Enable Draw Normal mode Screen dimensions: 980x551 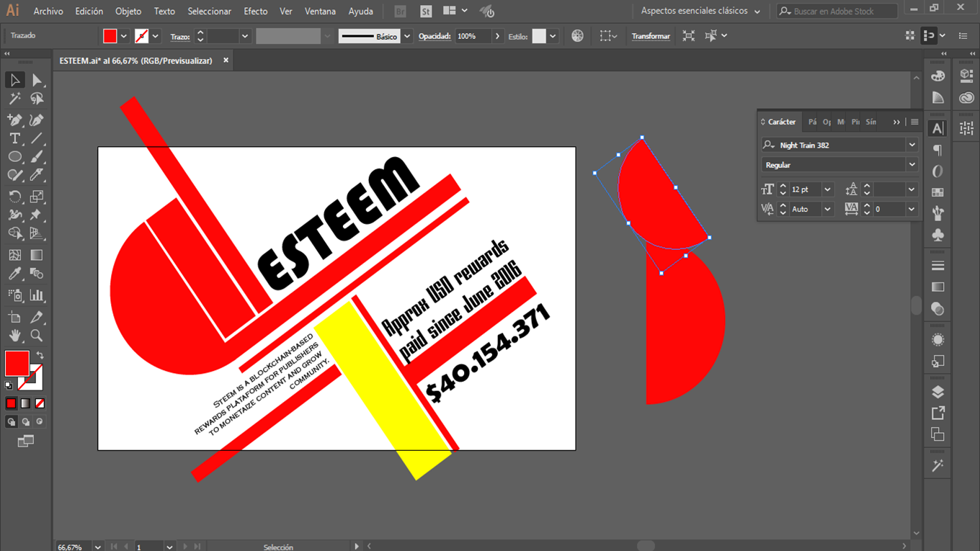tap(11, 422)
